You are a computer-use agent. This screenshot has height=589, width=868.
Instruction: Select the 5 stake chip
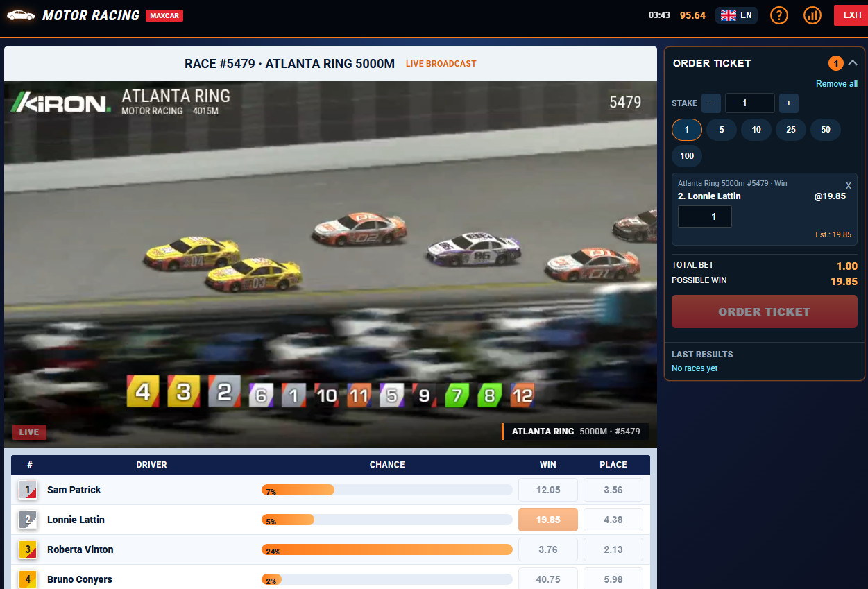coord(722,130)
